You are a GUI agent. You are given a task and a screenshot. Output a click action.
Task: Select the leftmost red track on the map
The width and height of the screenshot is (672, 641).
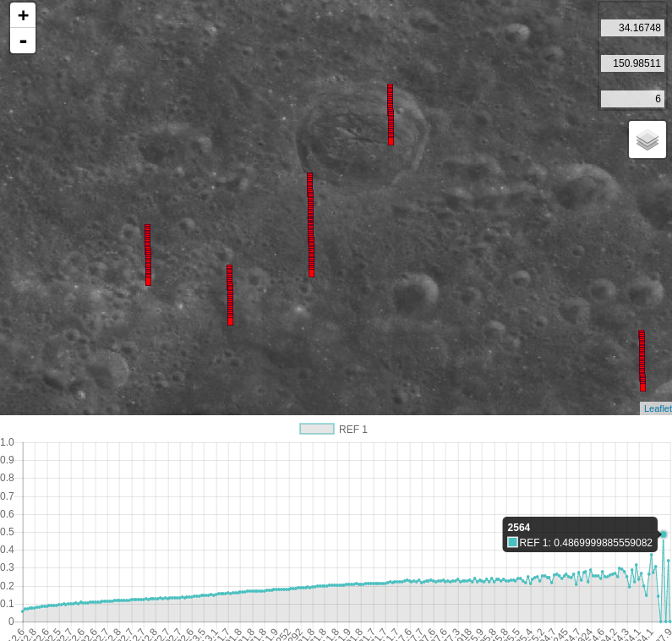(x=148, y=255)
